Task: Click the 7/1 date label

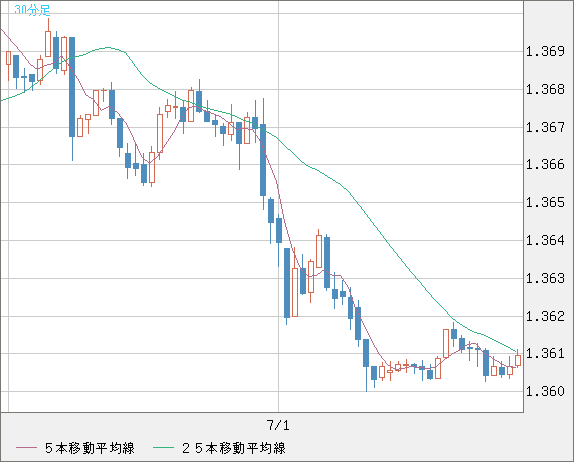Action: click(278, 425)
